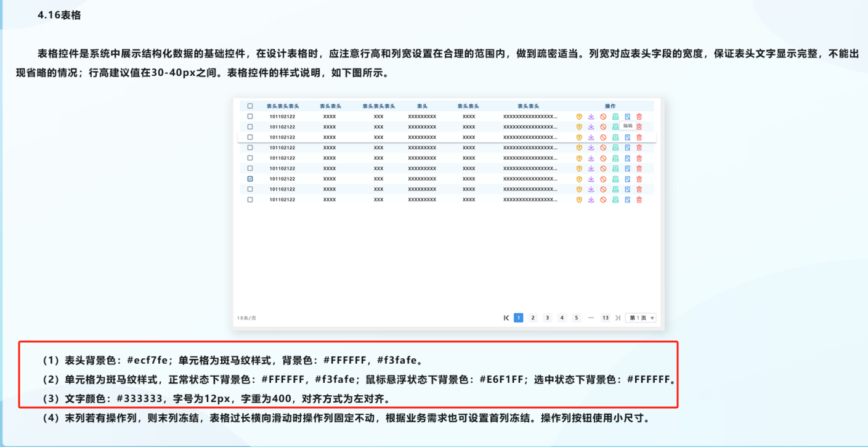The height and width of the screenshot is (447, 868).
Task: Click the download icon in the last table row
Action: tap(591, 200)
